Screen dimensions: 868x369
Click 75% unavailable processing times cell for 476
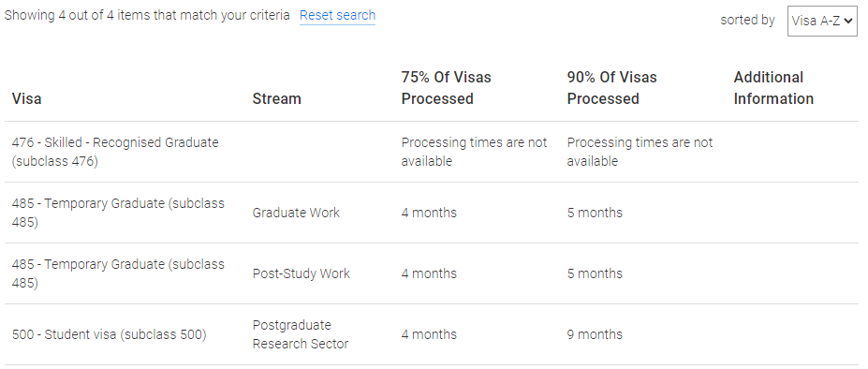(474, 152)
